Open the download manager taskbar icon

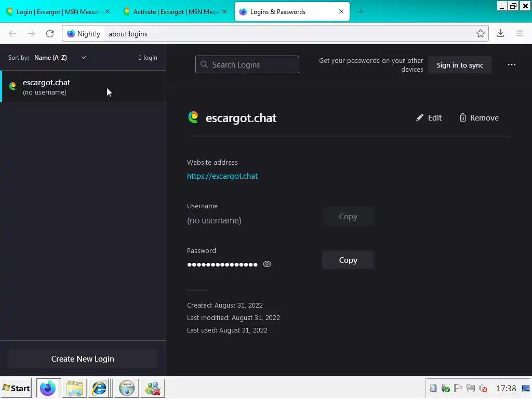(127, 388)
